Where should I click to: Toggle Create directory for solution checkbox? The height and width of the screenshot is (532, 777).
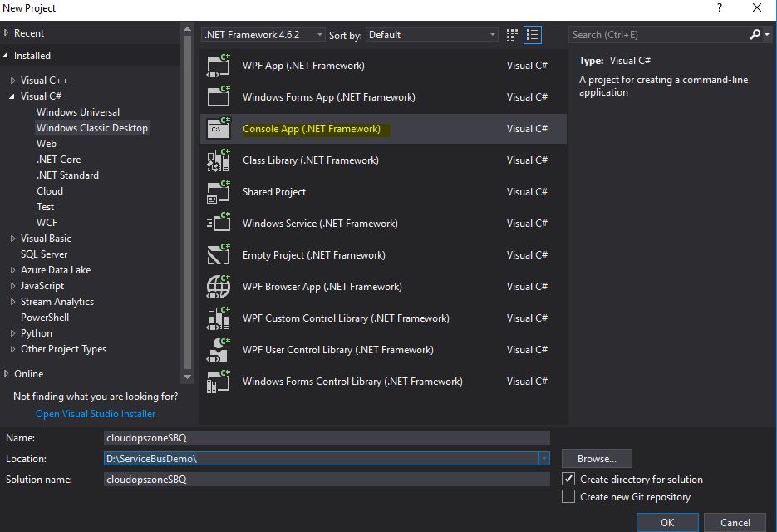[x=568, y=479]
